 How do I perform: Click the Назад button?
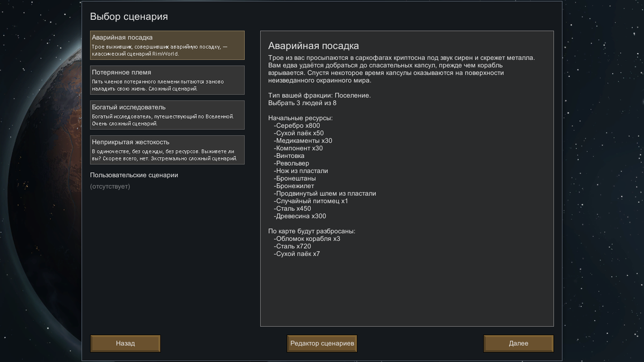125,343
